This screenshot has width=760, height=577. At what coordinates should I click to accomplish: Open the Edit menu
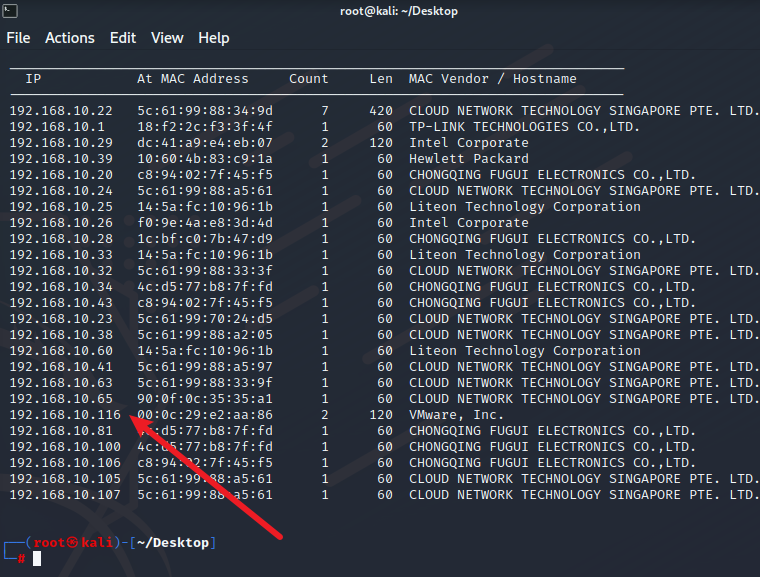pyautogui.click(x=123, y=38)
